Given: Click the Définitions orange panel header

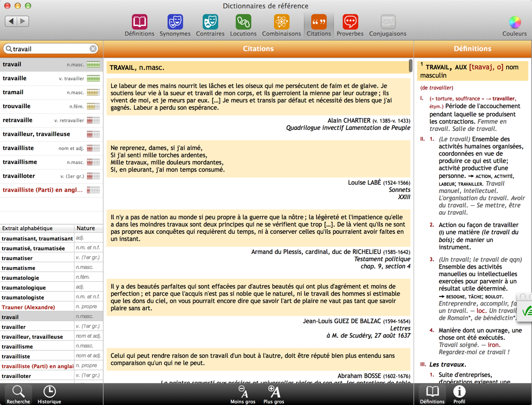Looking at the screenshot, I should pyautogui.click(x=473, y=49).
